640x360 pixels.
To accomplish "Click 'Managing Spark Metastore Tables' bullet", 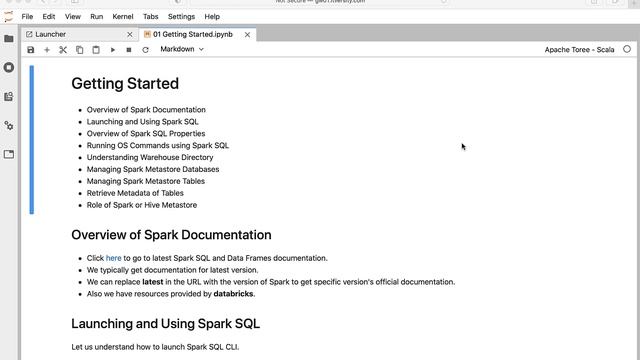I will tap(146, 181).
